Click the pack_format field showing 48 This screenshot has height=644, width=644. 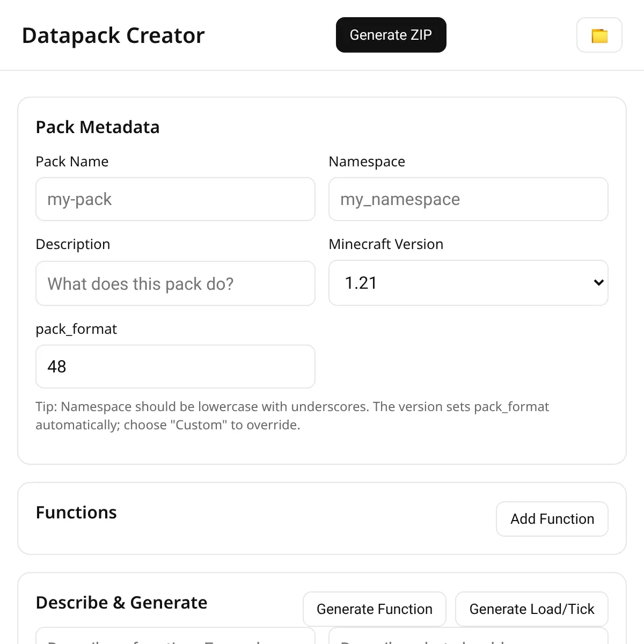pyautogui.click(x=175, y=367)
